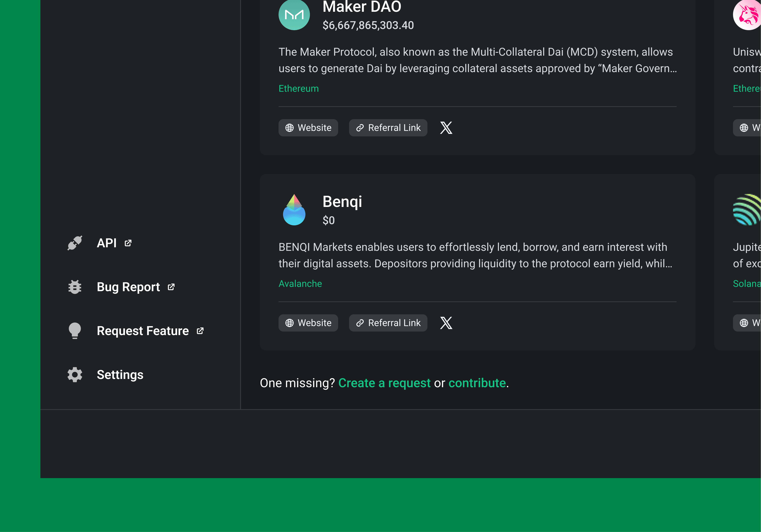Click the Benqi droplet logo
The image size is (761, 532).
pyautogui.click(x=294, y=210)
